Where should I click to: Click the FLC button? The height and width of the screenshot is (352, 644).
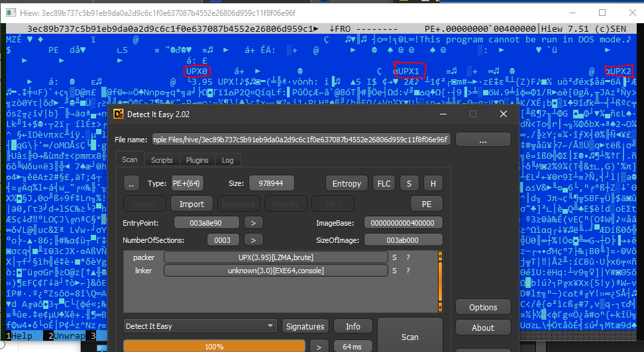(x=384, y=183)
